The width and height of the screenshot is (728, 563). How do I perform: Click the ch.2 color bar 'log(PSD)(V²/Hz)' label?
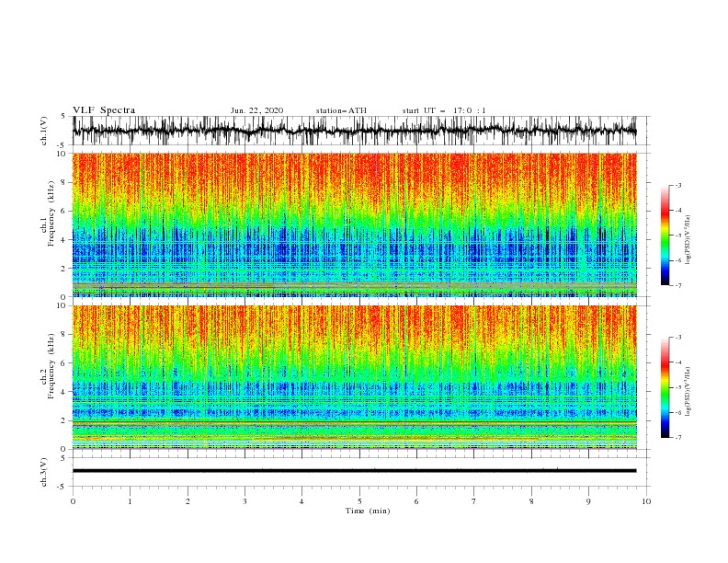click(x=688, y=392)
